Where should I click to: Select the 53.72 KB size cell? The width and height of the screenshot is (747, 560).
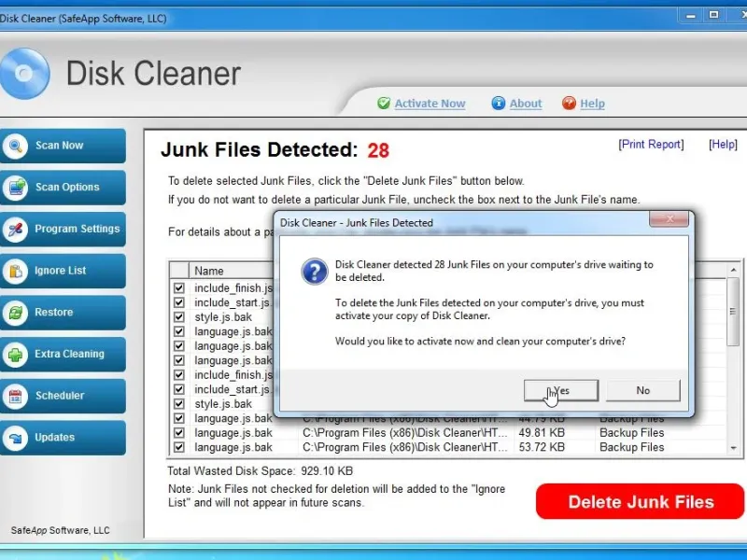point(542,447)
